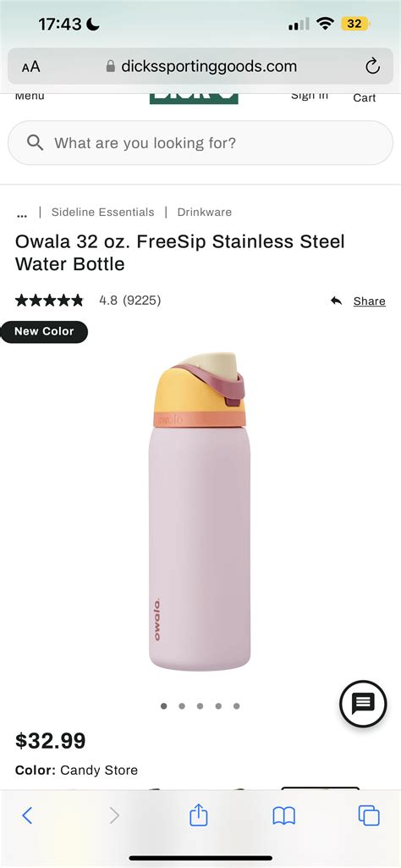
Task: Select the last image carousel dot
Action: pyautogui.click(x=237, y=705)
